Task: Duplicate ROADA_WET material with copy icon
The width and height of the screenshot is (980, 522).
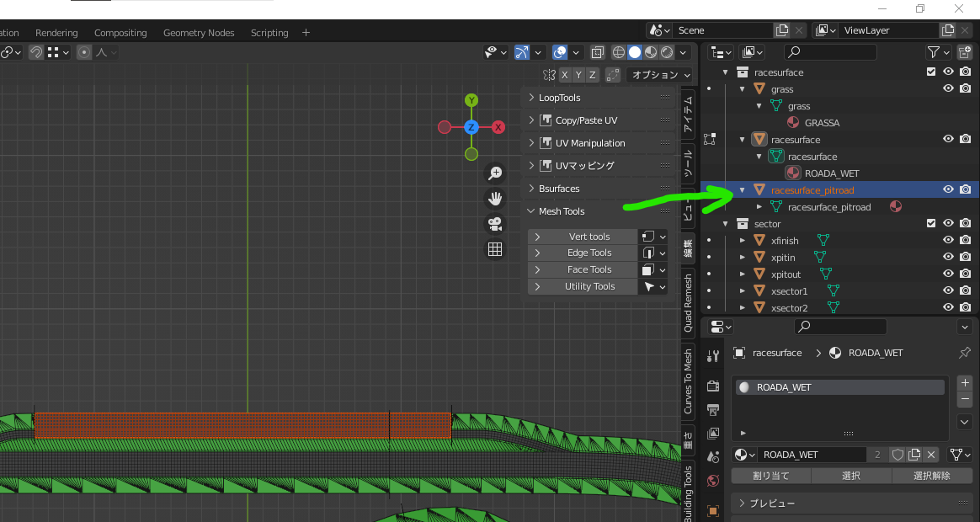Action: (x=914, y=455)
